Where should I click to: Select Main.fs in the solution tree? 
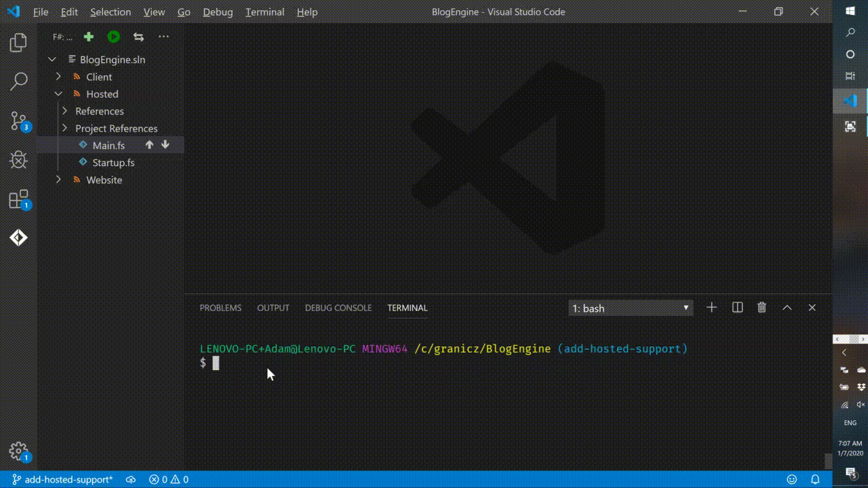[x=108, y=145]
